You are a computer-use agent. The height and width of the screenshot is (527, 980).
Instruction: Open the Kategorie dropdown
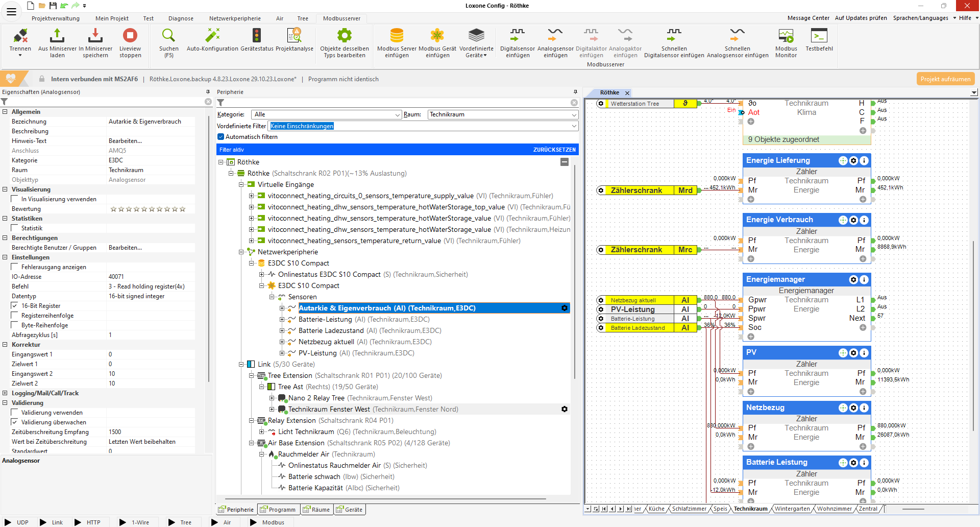coord(398,115)
